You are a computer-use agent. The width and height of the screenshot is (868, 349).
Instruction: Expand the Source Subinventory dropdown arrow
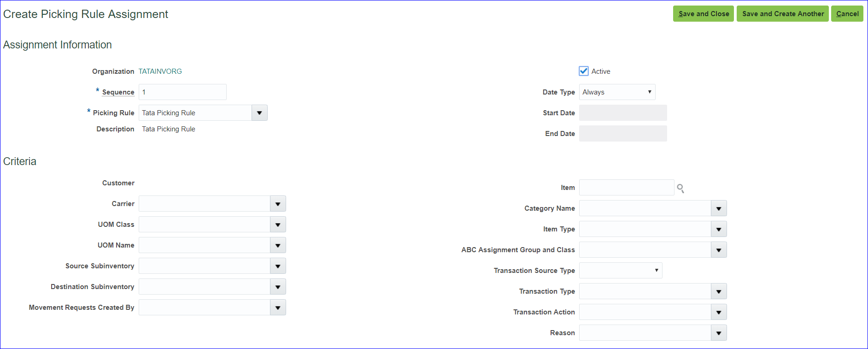pyautogui.click(x=278, y=266)
